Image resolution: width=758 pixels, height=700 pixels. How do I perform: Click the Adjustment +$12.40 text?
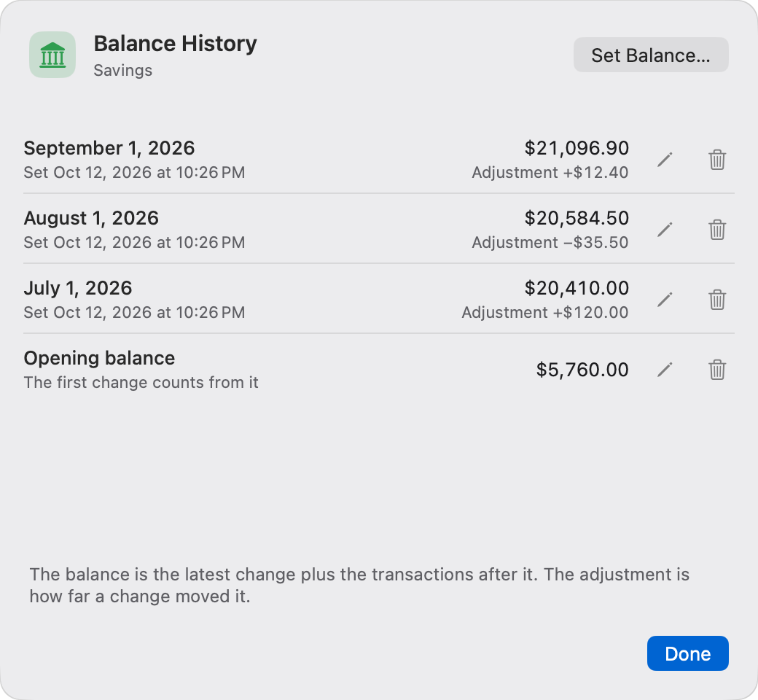(x=550, y=173)
